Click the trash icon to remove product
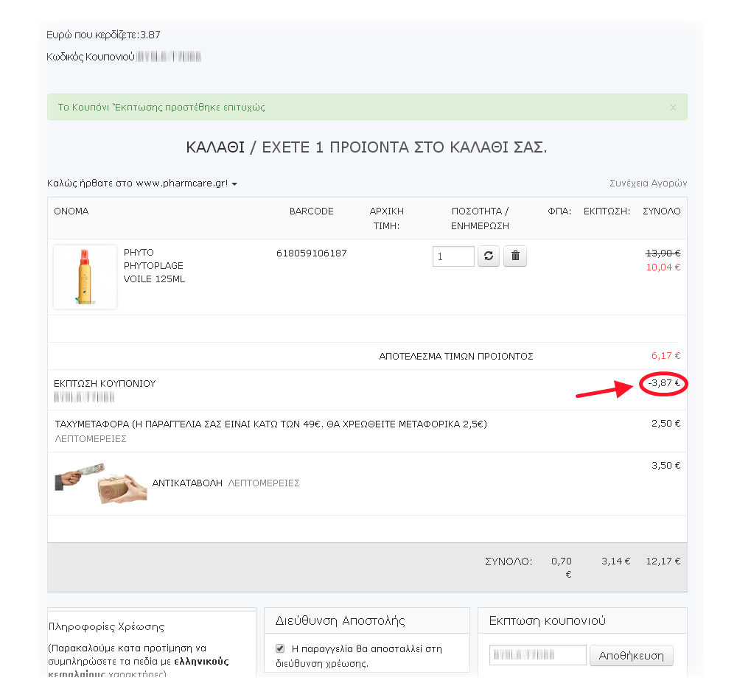The image size is (737, 700). point(515,256)
